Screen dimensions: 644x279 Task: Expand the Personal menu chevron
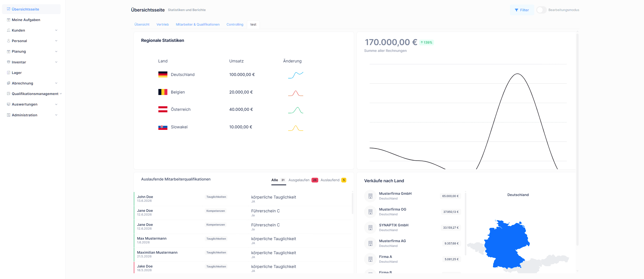pyautogui.click(x=56, y=41)
